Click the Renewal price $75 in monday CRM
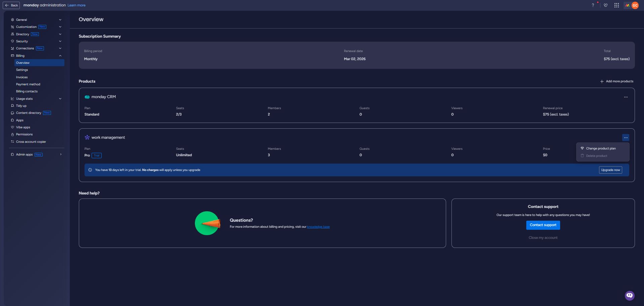Screen dimensions: 644x306 click(x=556, y=115)
